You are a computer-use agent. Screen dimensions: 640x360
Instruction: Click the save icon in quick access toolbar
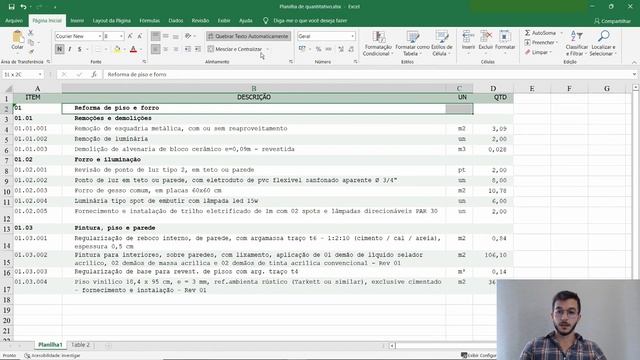point(11,7)
